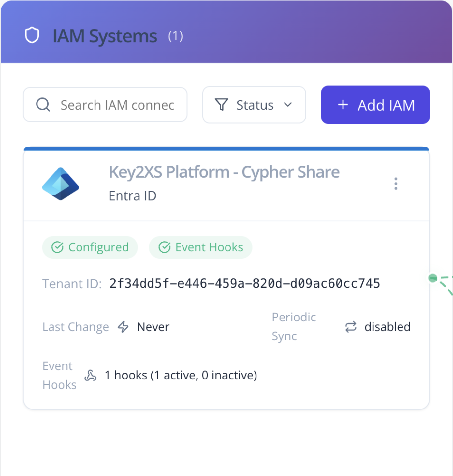This screenshot has height=476, width=453.
Task: Click the shield icon beside IAM Systems
Action: point(32,36)
